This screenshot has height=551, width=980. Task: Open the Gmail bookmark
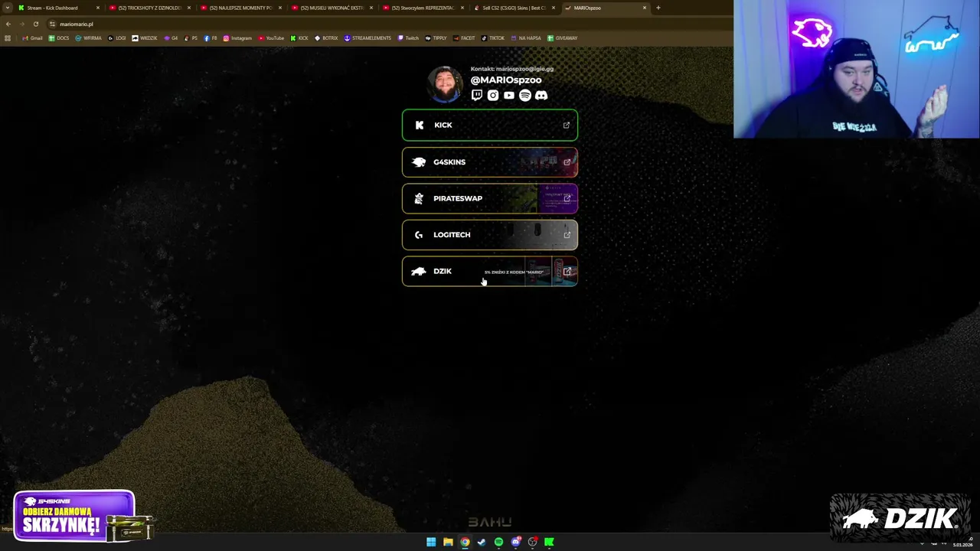(33, 37)
